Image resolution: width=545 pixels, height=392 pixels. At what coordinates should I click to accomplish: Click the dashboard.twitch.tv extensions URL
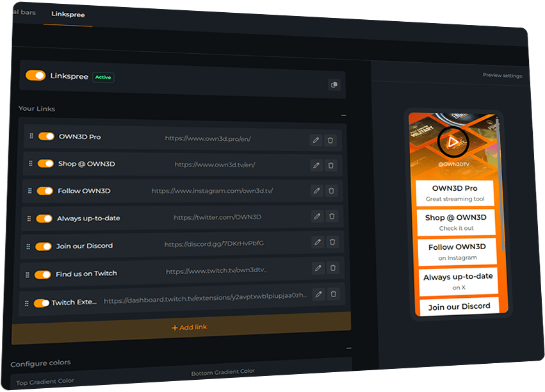[206, 298]
